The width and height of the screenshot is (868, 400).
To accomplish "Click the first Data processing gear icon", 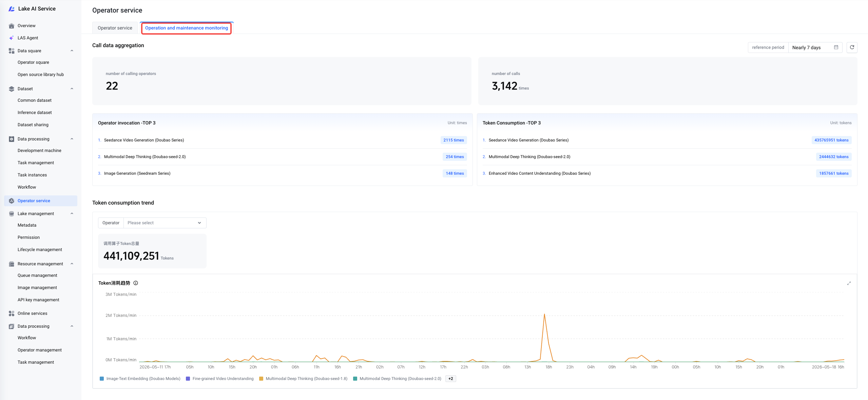I will pyautogui.click(x=12, y=139).
